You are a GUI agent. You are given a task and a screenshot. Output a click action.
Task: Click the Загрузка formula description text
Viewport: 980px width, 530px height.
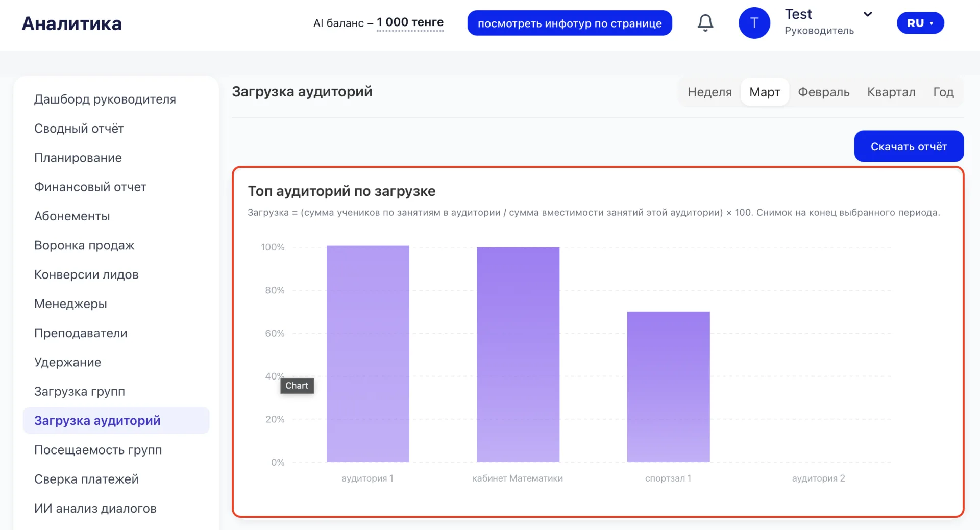(x=594, y=213)
